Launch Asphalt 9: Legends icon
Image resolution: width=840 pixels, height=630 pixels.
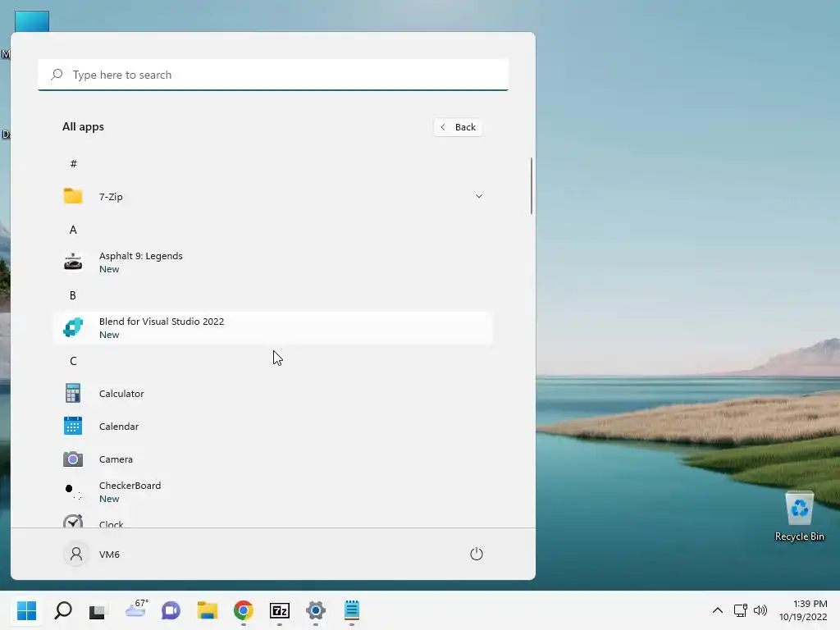pyautogui.click(x=73, y=262)
